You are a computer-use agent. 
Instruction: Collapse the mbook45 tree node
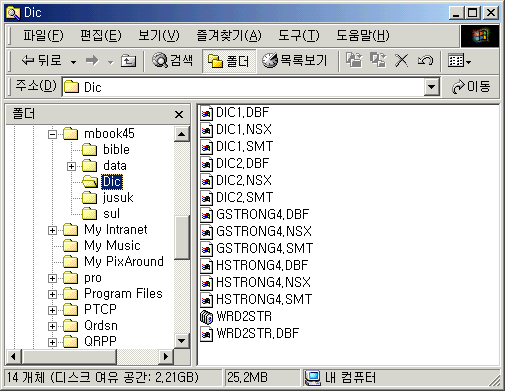[52, 134]
